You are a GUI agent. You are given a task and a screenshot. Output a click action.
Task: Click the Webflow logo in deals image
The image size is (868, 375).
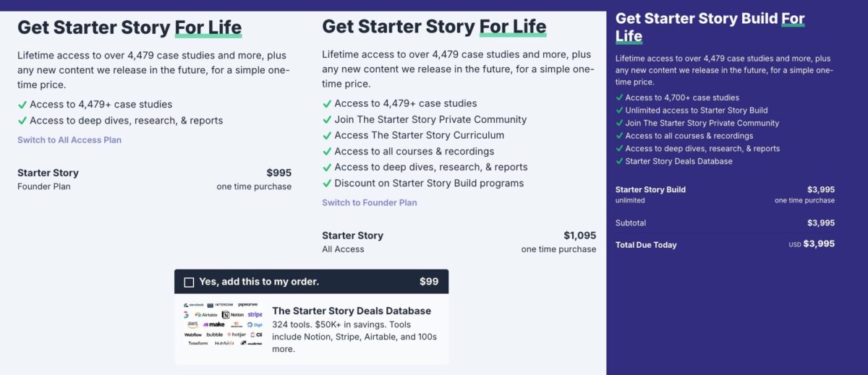[193, 335]
